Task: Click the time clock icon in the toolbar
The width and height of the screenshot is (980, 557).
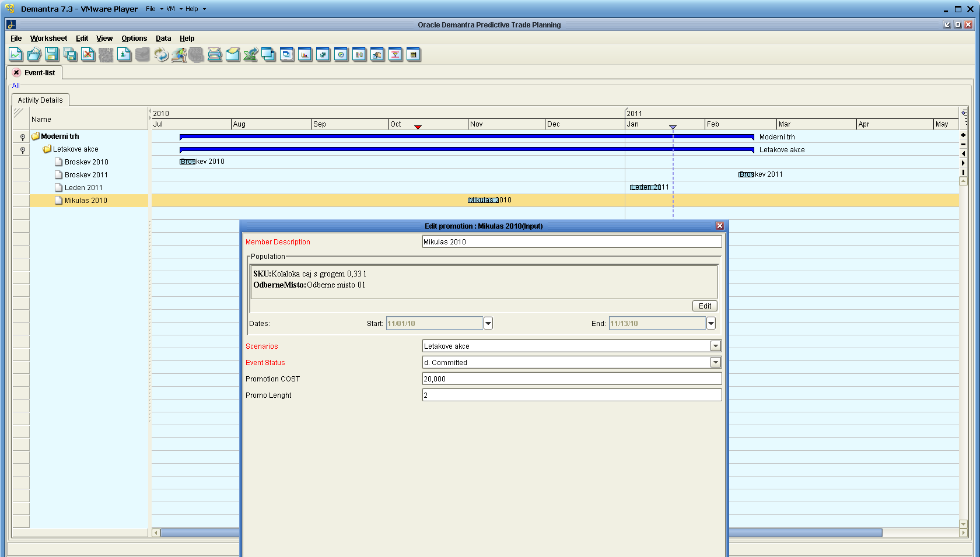Action: tap(341, 55)
